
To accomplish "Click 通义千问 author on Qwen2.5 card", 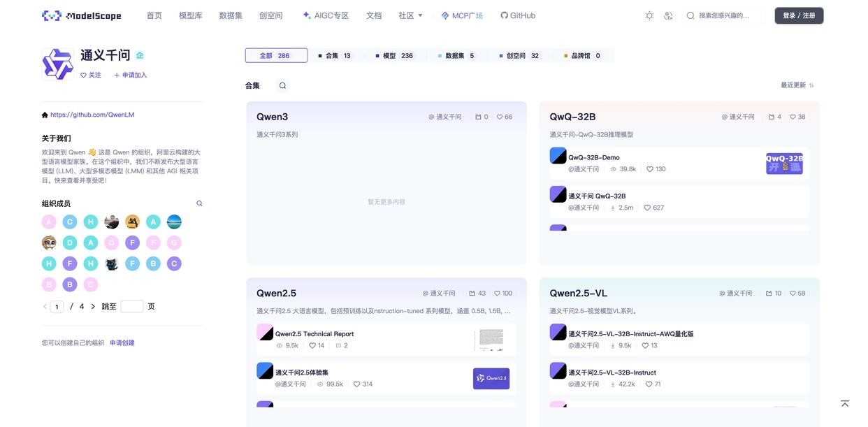I will (439, 294).
